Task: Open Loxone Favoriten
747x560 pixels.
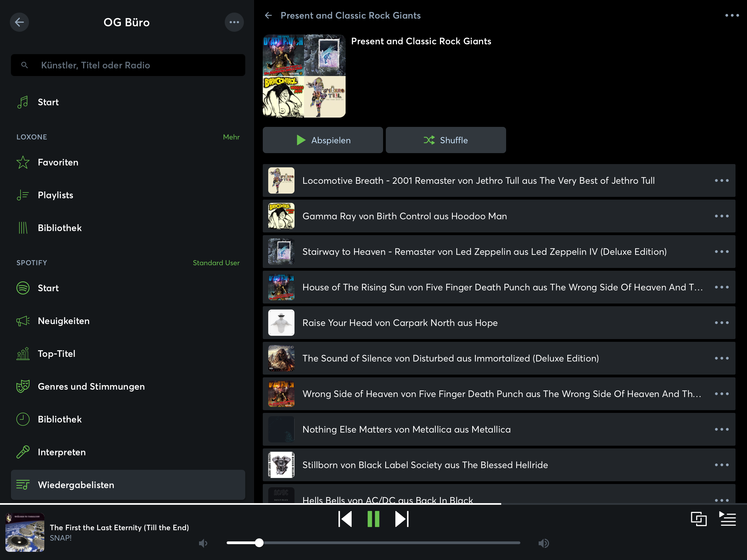Action: point(58,162)
